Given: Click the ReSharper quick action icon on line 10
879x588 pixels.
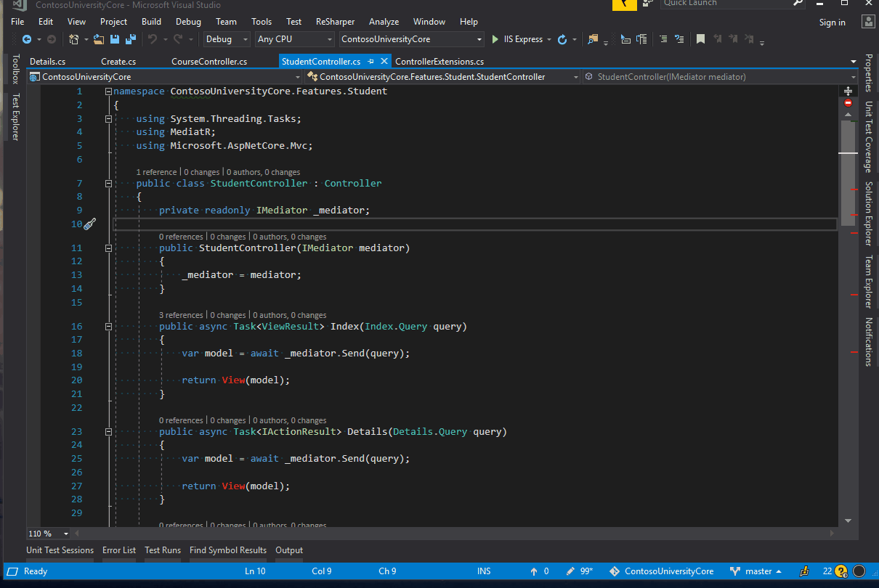Looking at the screenshot, I should click(x=89, y=224).
